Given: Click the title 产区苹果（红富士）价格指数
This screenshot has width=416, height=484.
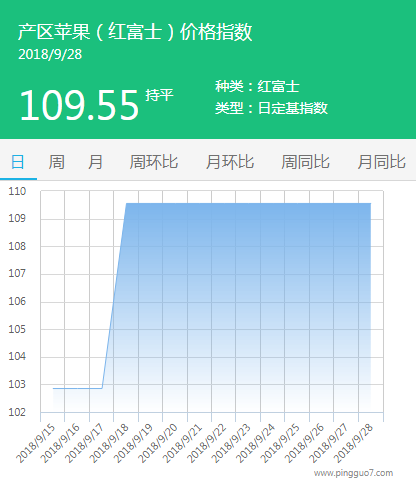Looking at the screenshot, I should tap(135, 32).
